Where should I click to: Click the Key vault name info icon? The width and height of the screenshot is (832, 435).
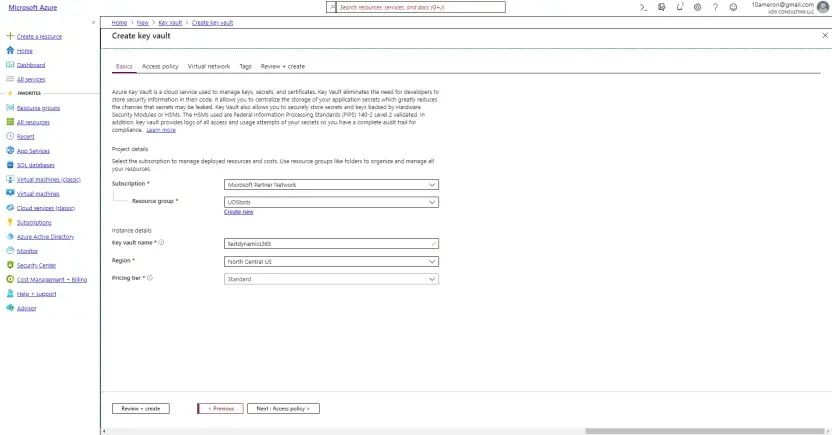[161, 242]
